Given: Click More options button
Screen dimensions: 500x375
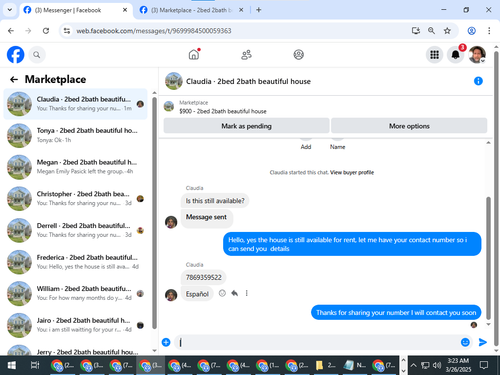Looking at the screenshot, I should tap(409, 126).
